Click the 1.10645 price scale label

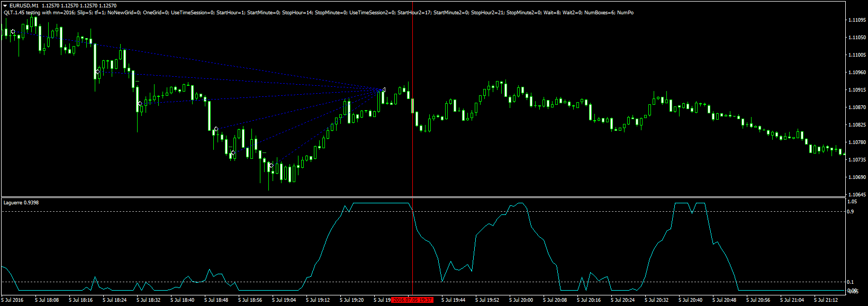[857, 195]
